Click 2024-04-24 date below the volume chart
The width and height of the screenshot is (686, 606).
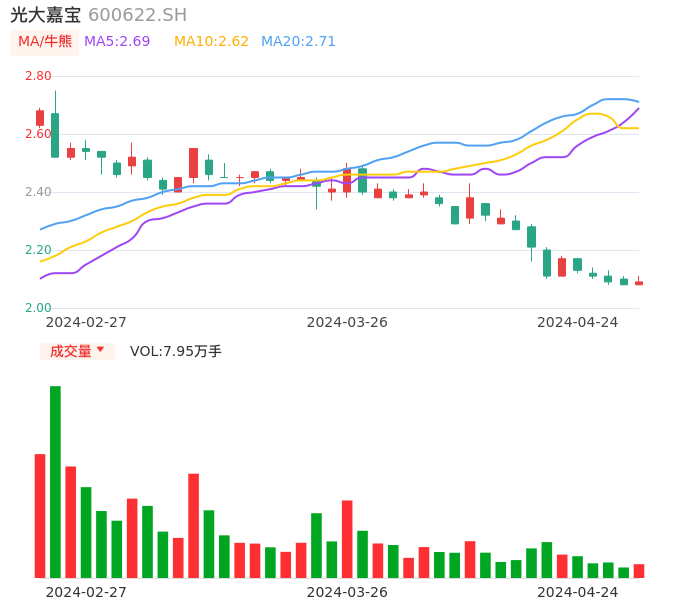coord(578,592)
